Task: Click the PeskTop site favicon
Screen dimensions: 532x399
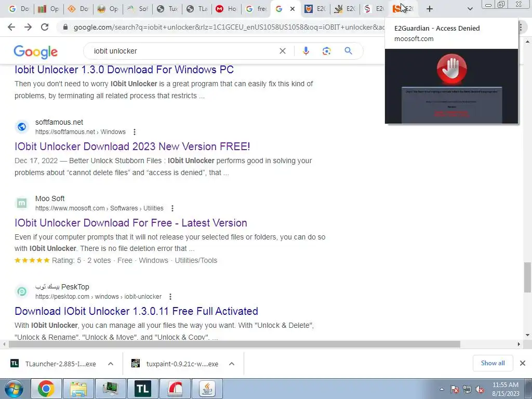Action: pyautogui.click(x=22, y=291)
